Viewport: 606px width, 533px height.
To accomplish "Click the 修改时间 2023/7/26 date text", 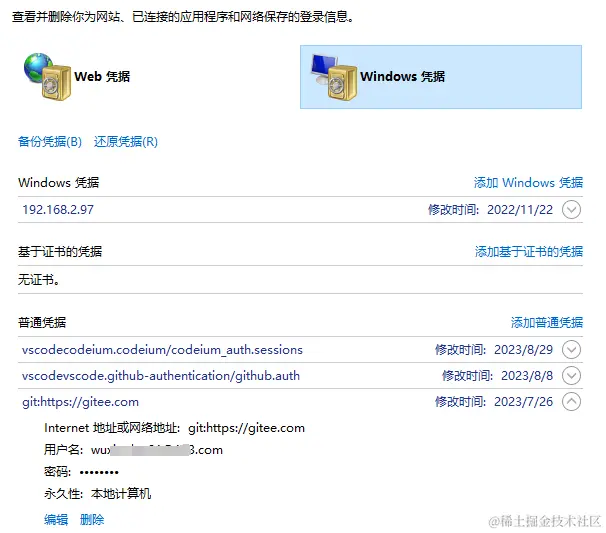I will click(x=494, y=402).
